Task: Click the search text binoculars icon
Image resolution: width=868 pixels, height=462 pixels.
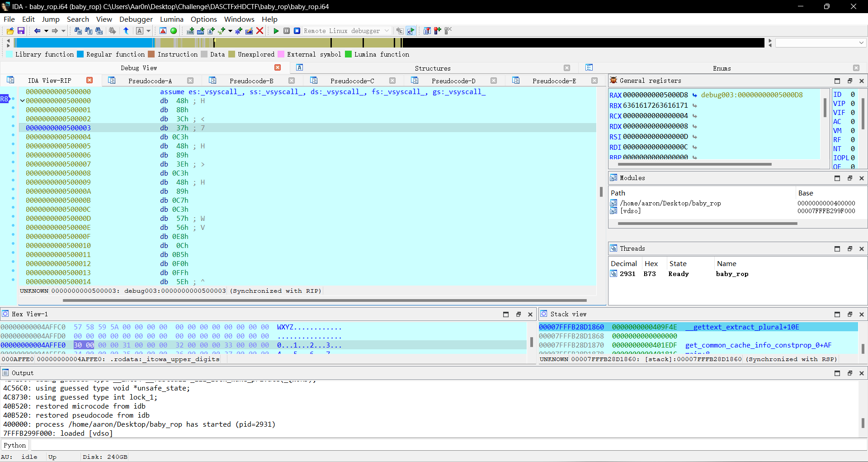Action: [x=89, y=31]
